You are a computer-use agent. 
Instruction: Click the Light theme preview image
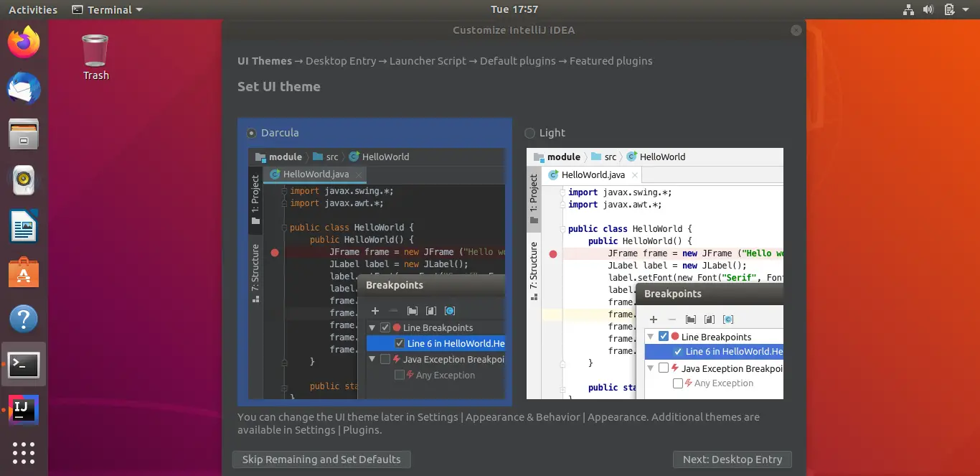[655, 274]
